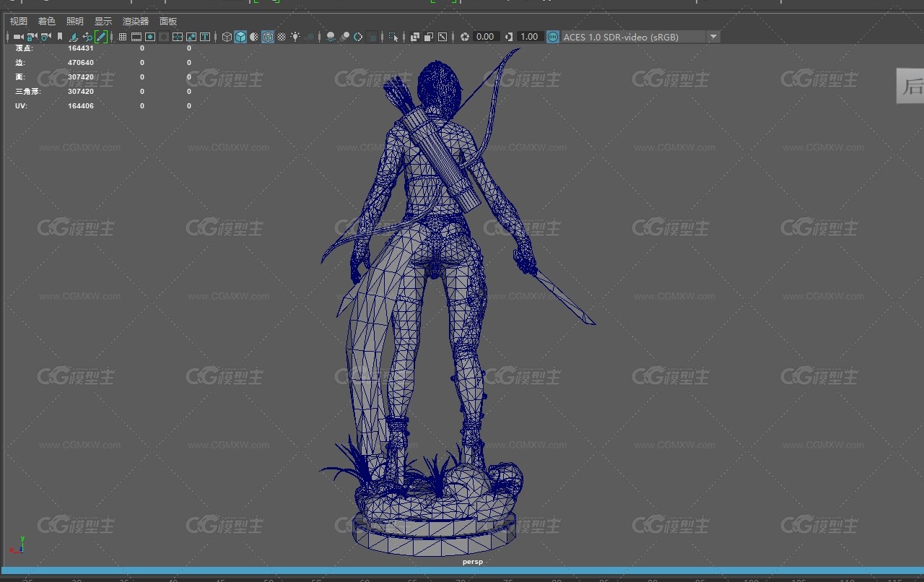
Task: Toggle Wireframe on Shaded cube icon
Action: tap(268, 37)
